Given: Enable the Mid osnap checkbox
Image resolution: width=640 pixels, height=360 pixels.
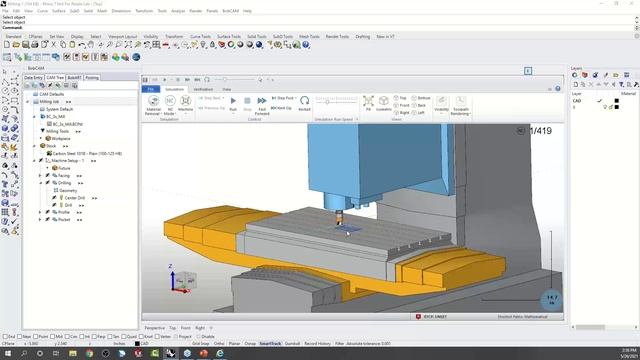Looking at the screenshot, I should 52,337.
